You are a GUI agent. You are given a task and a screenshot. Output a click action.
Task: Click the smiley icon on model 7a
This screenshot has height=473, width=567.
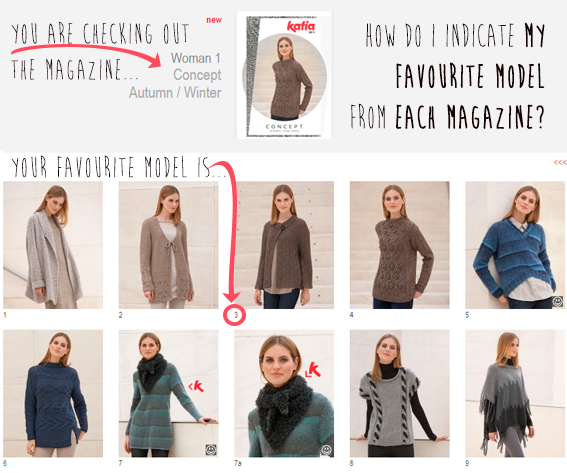327,450
